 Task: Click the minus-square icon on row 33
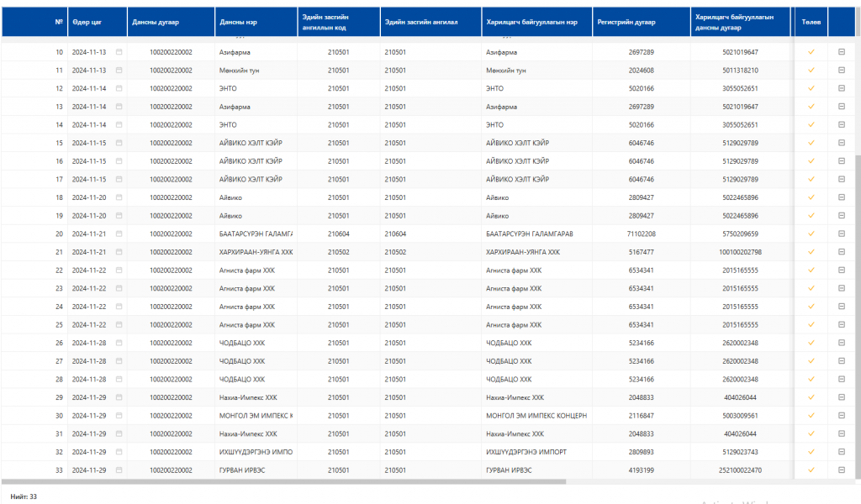point(841,470)
